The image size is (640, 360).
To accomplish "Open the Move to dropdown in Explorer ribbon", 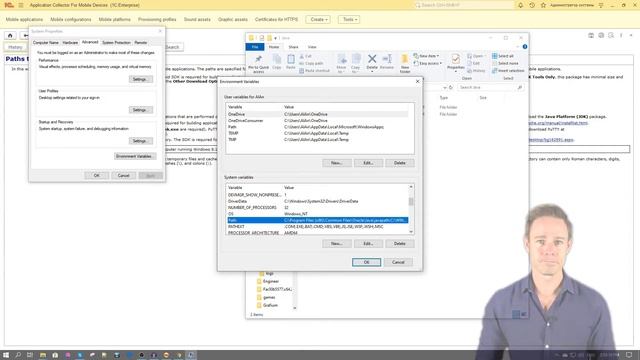I will click(342, 64).
